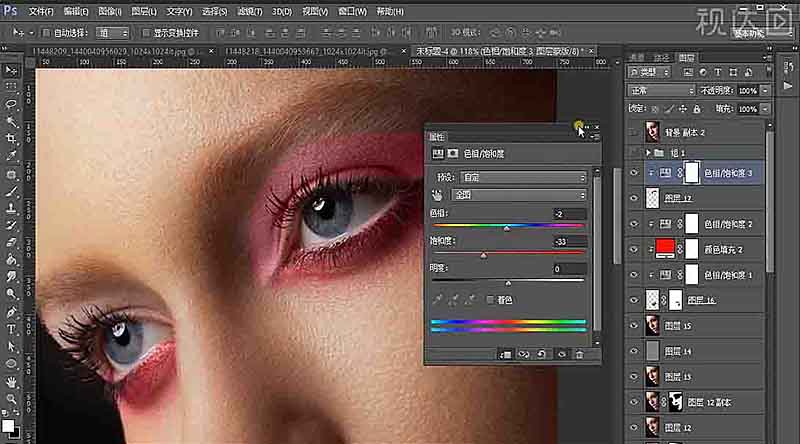Select the Eyedropper tool

tap(11, 156)
